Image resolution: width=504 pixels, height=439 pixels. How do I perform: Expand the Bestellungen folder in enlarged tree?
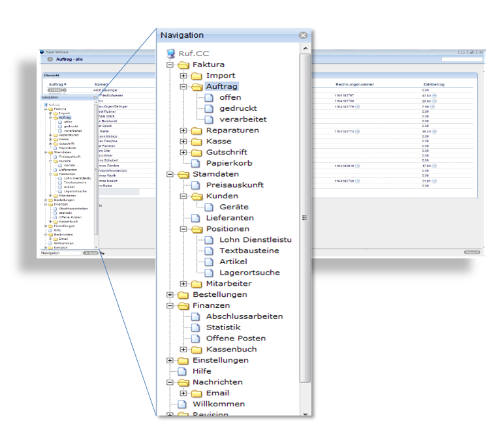[x=170, y=295]
